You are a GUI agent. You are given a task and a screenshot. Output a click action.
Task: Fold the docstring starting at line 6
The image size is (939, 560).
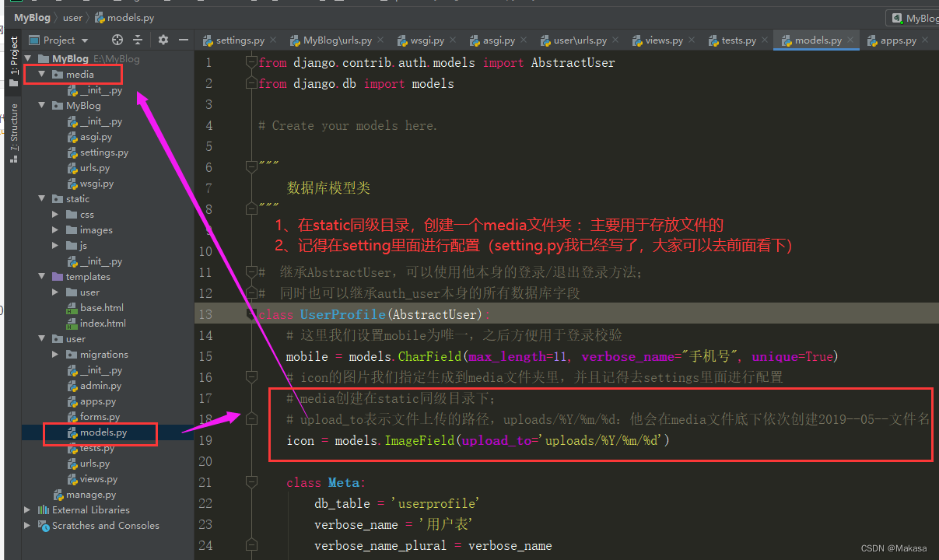[x=251, y=167]
